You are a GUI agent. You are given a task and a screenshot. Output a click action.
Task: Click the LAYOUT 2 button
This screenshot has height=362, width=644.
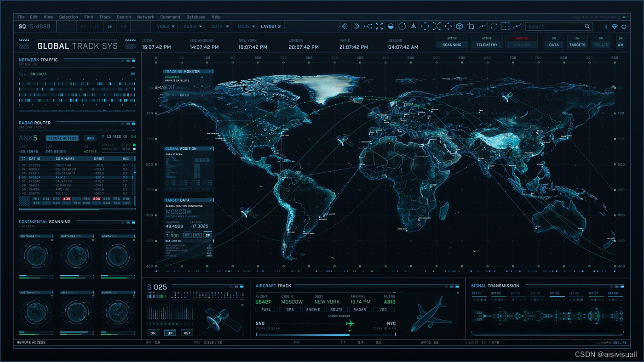point(270,27)
